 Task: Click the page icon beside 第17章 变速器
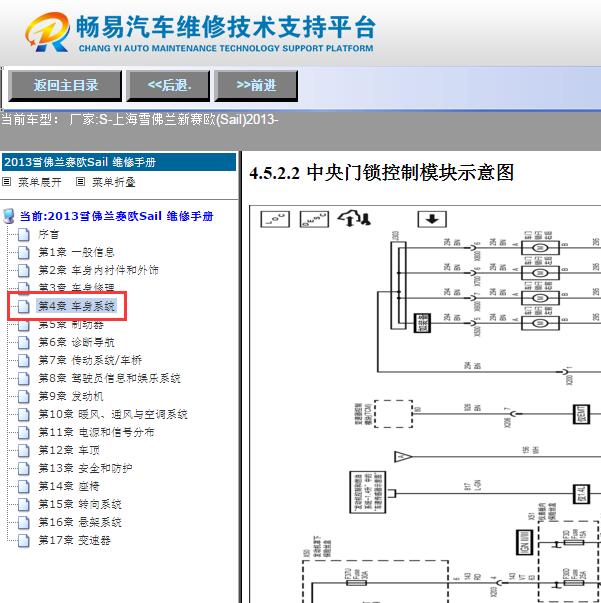23,540
